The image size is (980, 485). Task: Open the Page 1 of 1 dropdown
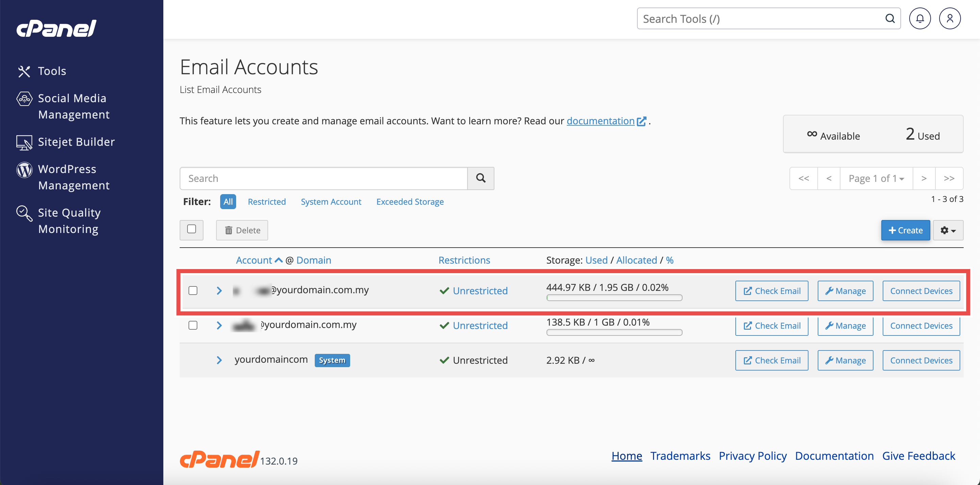coord(876,178)
